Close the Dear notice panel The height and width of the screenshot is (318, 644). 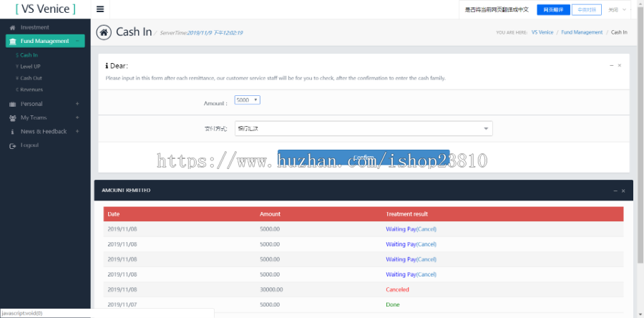pos(620,65)
